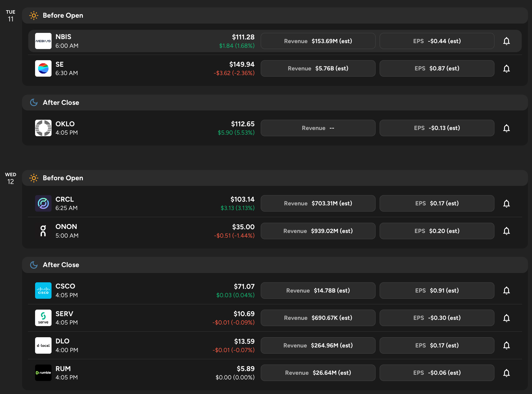Open the ONON EPS $0.20 estimate
The width and height of the screenshot is (532, 394).
tap(437, 231)
